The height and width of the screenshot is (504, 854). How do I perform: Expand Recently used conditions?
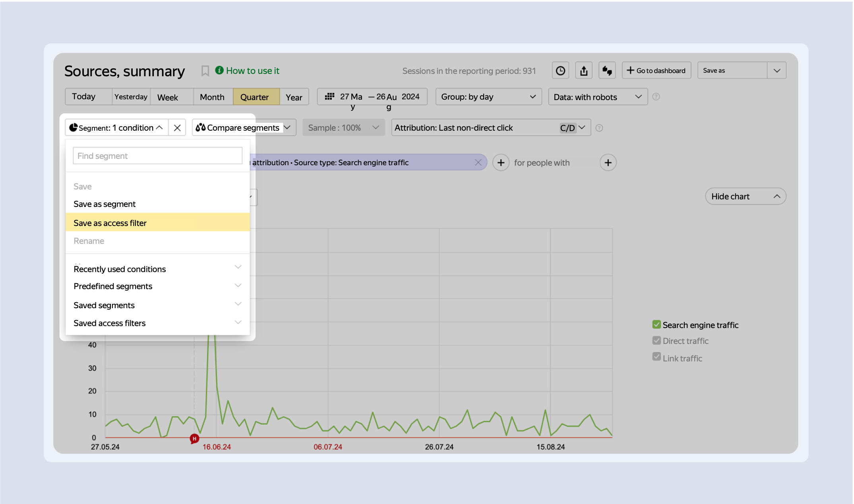tap(158, 269)
